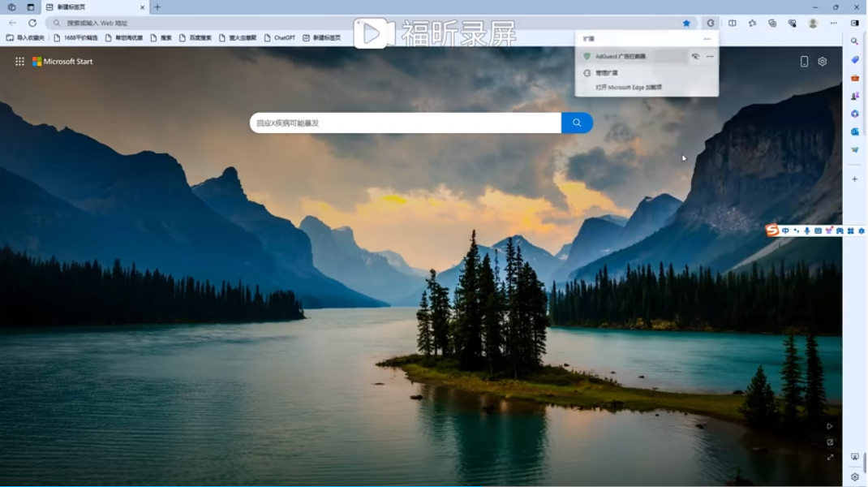Viewport: 868px width, 487px height.
Task: Click Open Microsoft Edge add-ons link
Action: tap(629, 88)
